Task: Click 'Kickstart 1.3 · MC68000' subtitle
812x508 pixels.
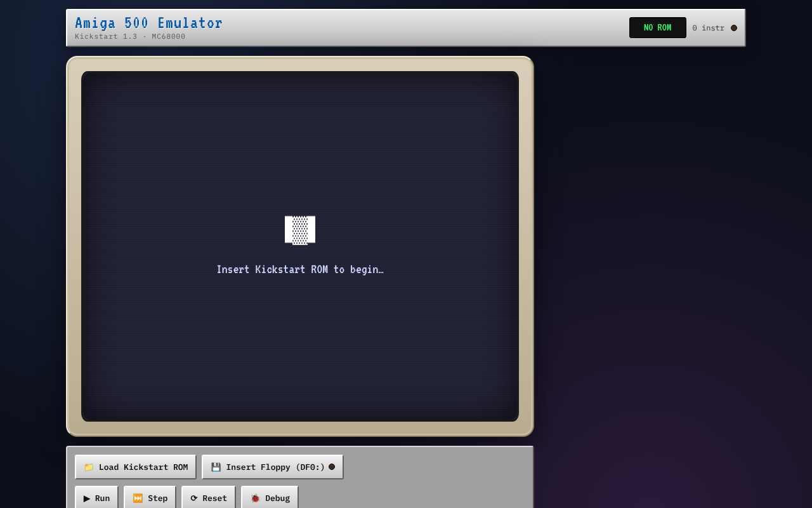Action: [x=130, y=37]
